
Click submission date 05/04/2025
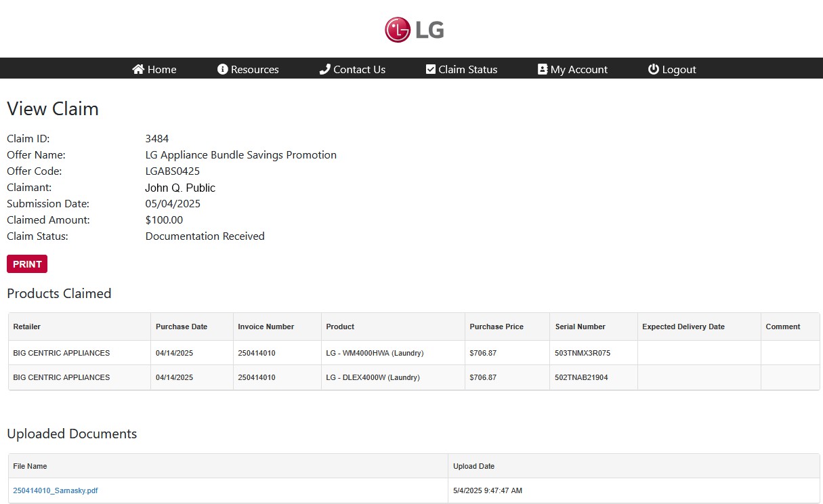[173, 204]
